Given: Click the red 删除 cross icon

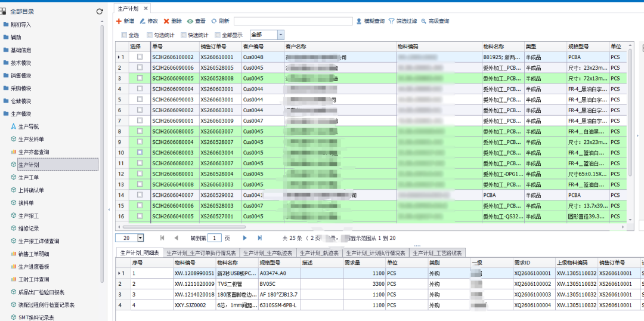Looking at the screenshot, I should (166, 21).
